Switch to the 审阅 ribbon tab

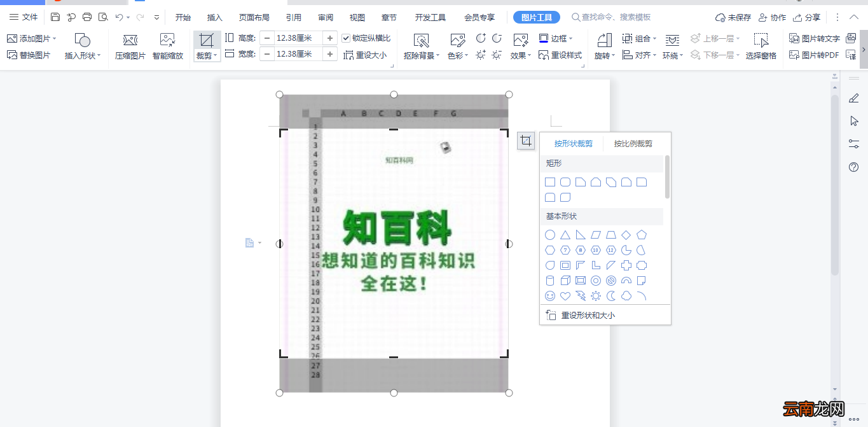tap(326, 17)
